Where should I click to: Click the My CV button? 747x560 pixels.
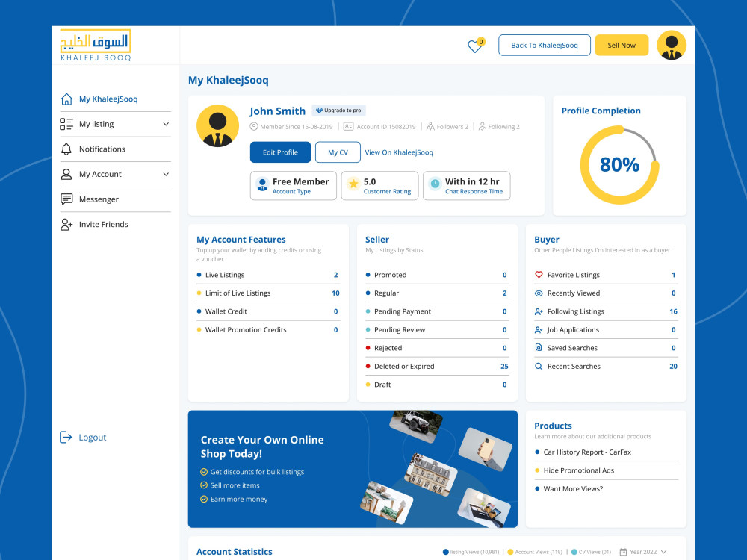point(338,152)
